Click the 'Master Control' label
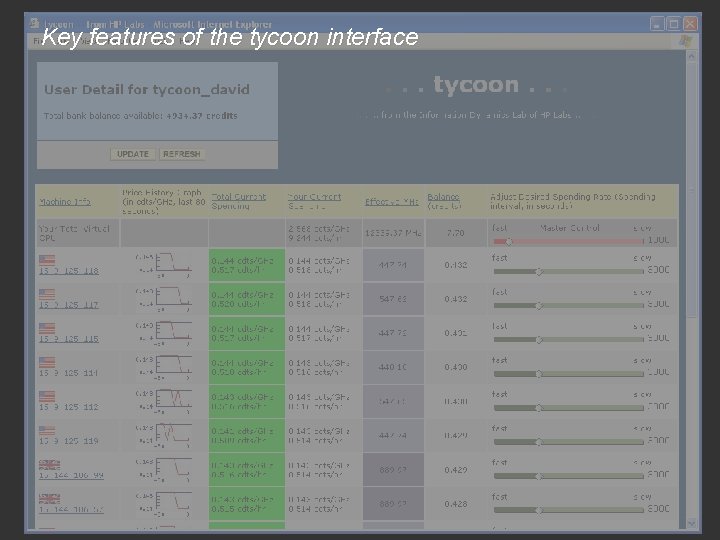 coord(569,228)
